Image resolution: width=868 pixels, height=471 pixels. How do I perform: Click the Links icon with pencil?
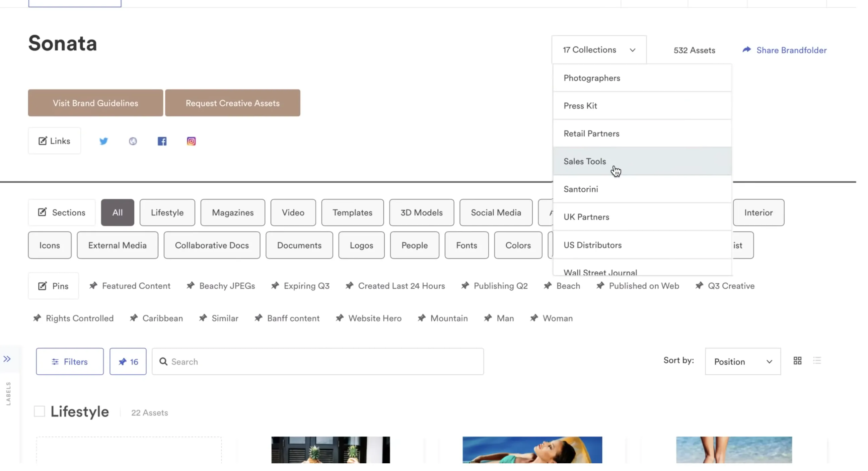pos(43,140)
